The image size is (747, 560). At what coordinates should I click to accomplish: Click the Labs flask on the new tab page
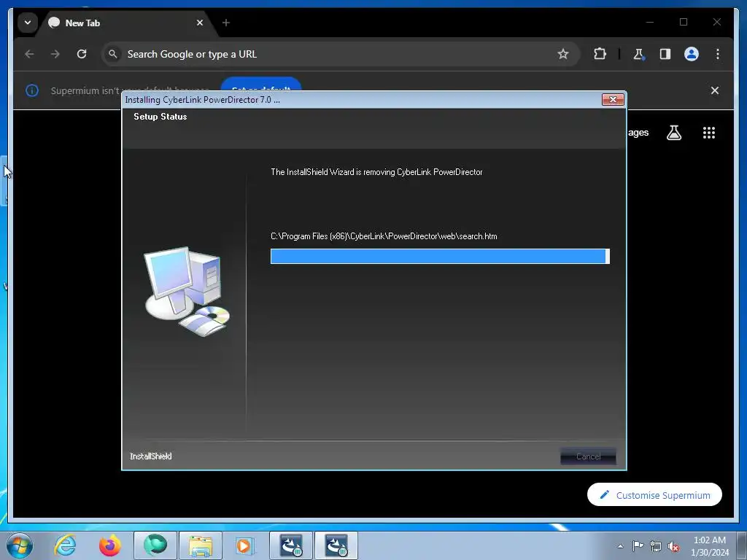673,133
